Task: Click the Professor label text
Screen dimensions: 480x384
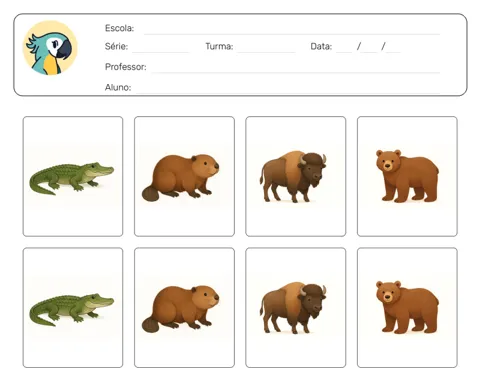Action: coord(126,67)
